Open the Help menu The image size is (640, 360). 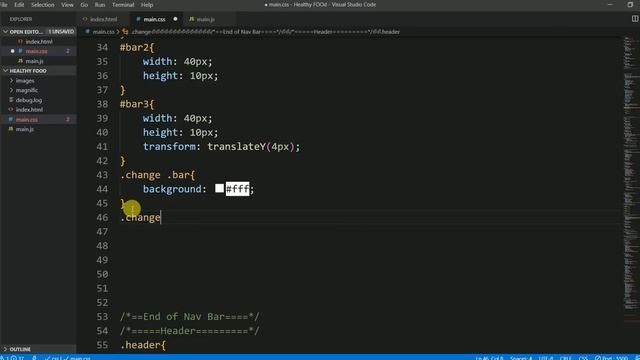(147, 5)
